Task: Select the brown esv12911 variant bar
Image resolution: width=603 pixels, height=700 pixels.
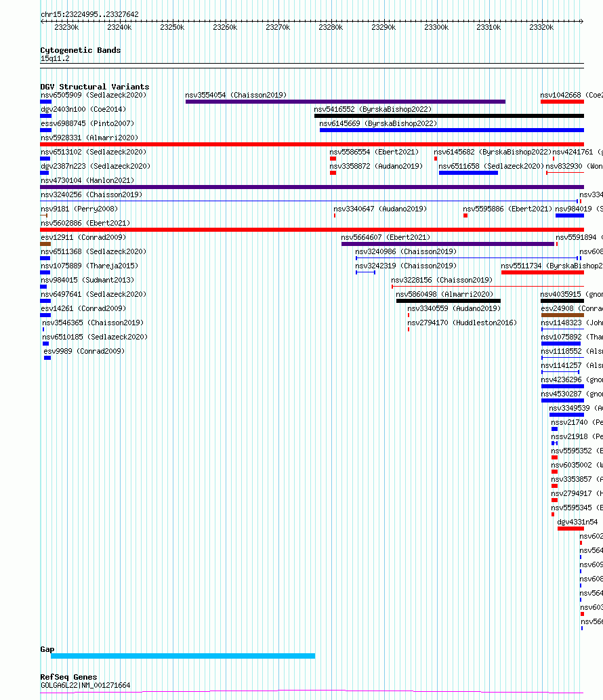Action: coord(45,244)
